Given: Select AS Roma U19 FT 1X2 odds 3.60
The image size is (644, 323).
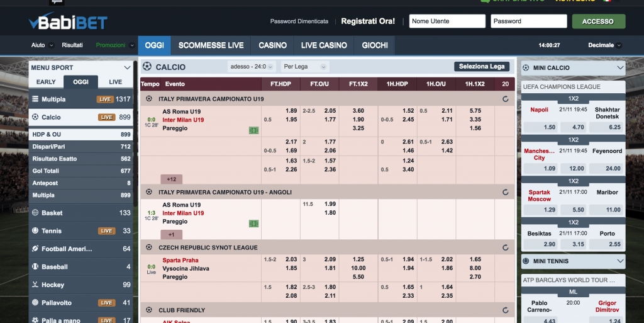Looking at the screenshot, I should (x=358, y=111).
